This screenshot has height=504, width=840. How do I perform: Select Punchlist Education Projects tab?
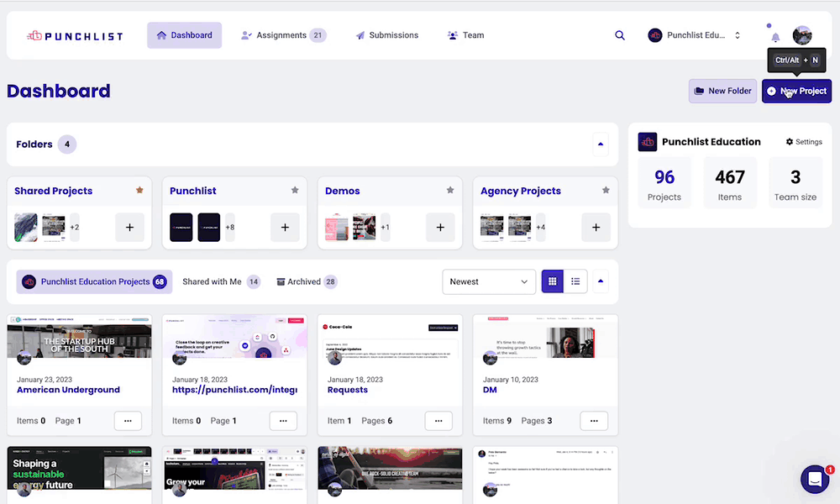[94, 281]
